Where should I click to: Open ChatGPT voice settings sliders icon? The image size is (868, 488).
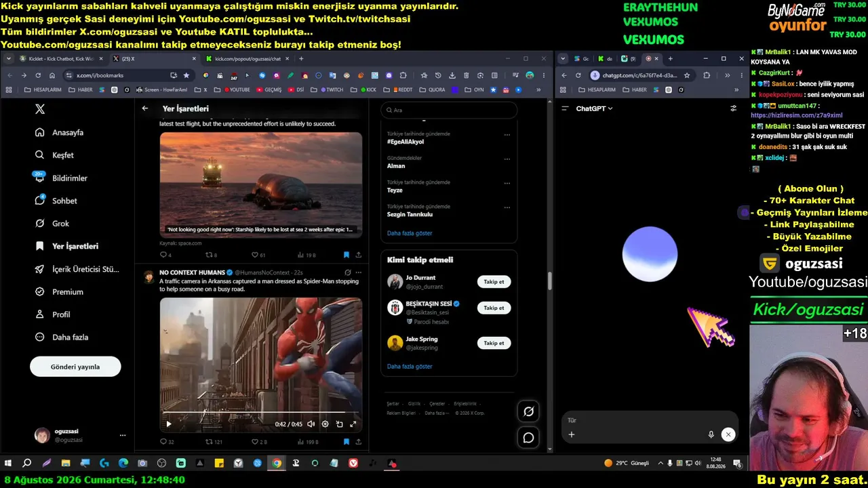coord(733,108)
